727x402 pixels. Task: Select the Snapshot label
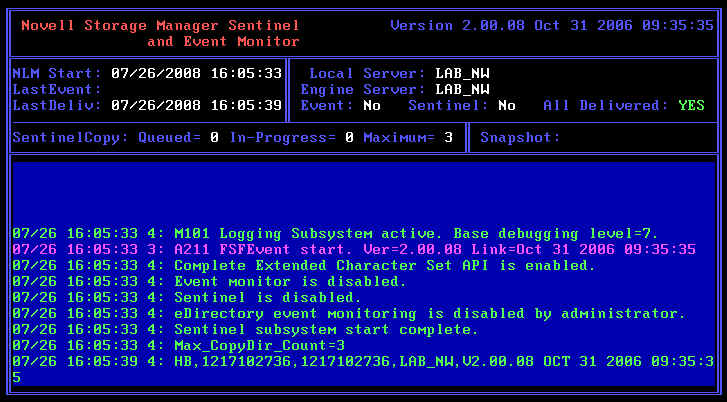pos(520,137)
